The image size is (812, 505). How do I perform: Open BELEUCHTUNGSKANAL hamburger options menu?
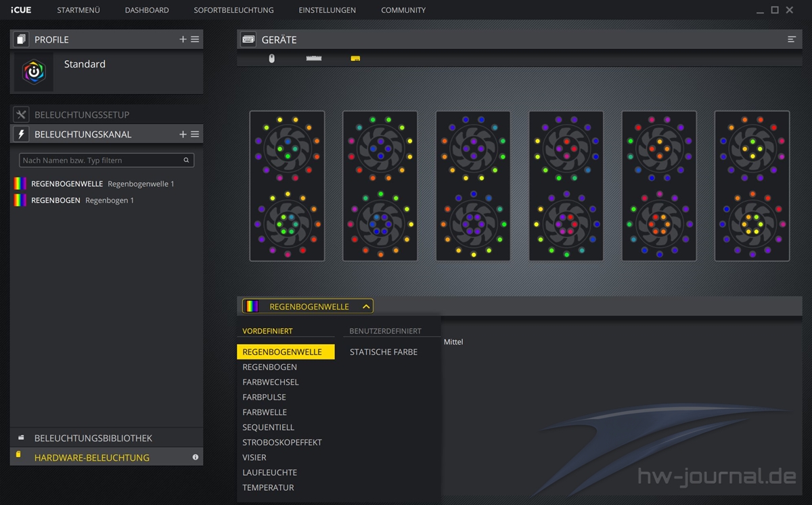(x=195, y=134)
